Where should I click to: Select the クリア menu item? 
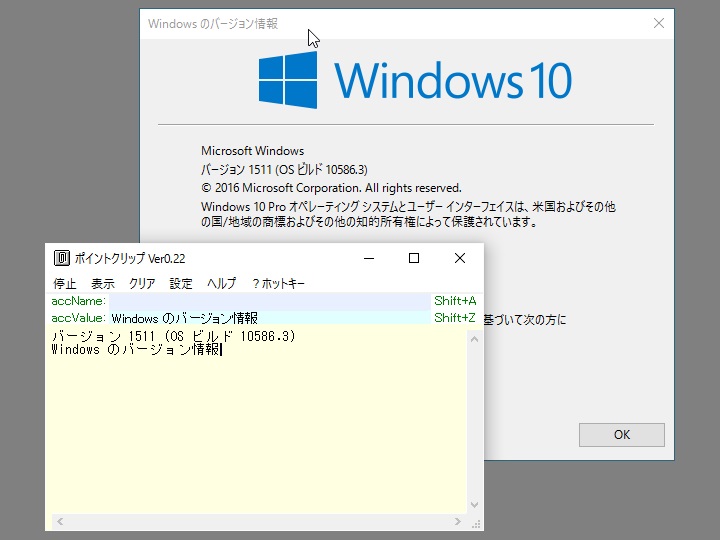coord(142,283)
